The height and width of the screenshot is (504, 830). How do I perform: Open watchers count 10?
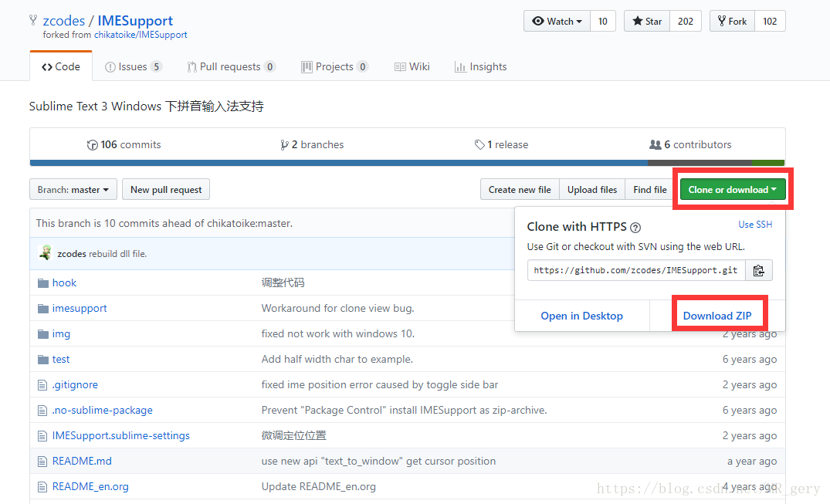[x=603, y=21]
